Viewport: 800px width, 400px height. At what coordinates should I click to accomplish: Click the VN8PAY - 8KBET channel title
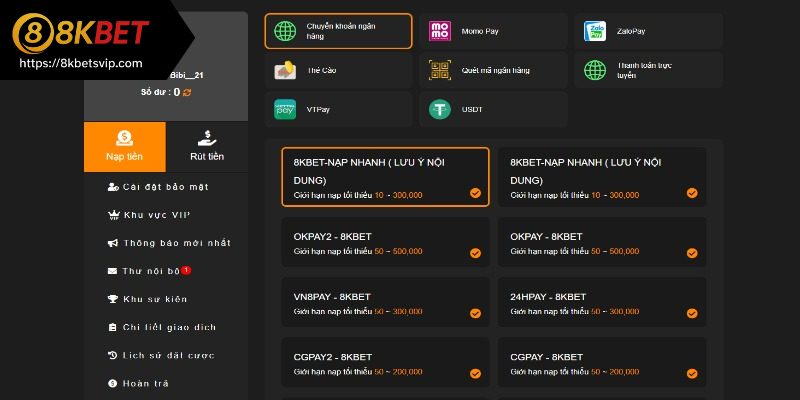pyautogui.click(x=332, y=297)
